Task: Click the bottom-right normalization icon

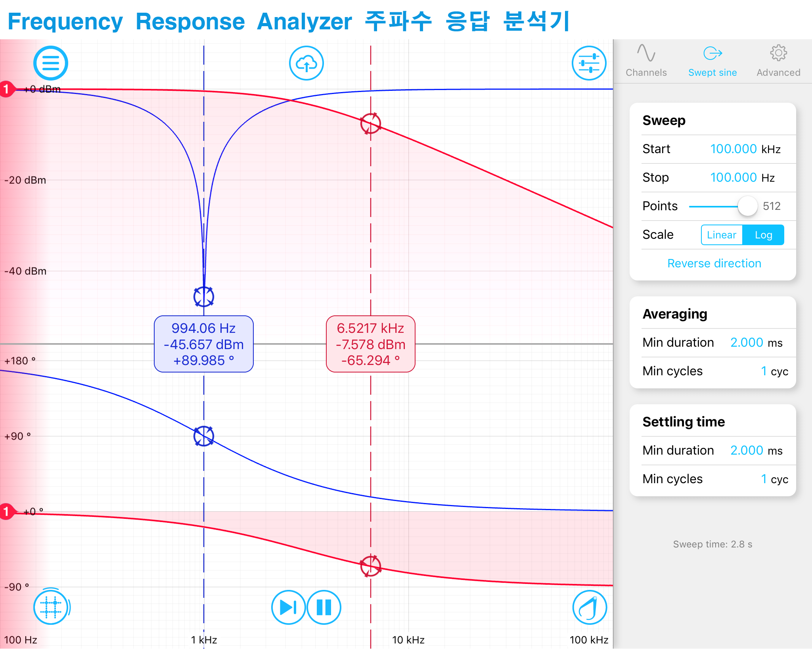Action: 590,607
